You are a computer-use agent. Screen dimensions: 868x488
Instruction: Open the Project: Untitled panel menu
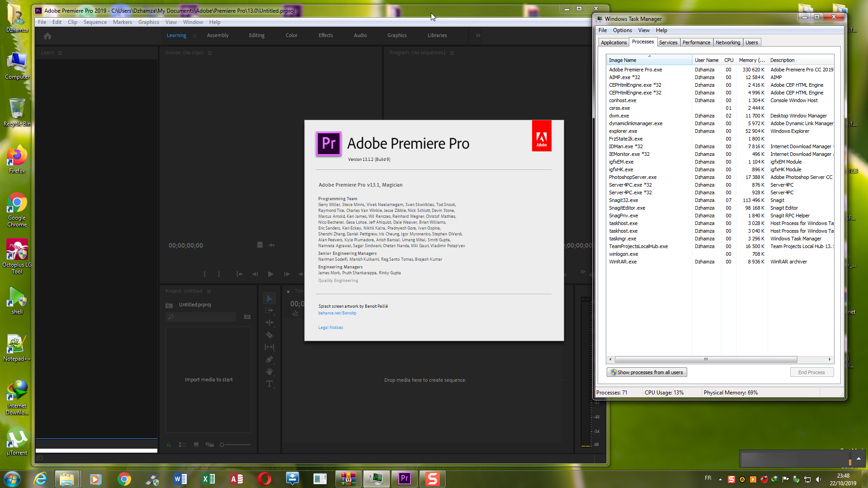point(209,291)
